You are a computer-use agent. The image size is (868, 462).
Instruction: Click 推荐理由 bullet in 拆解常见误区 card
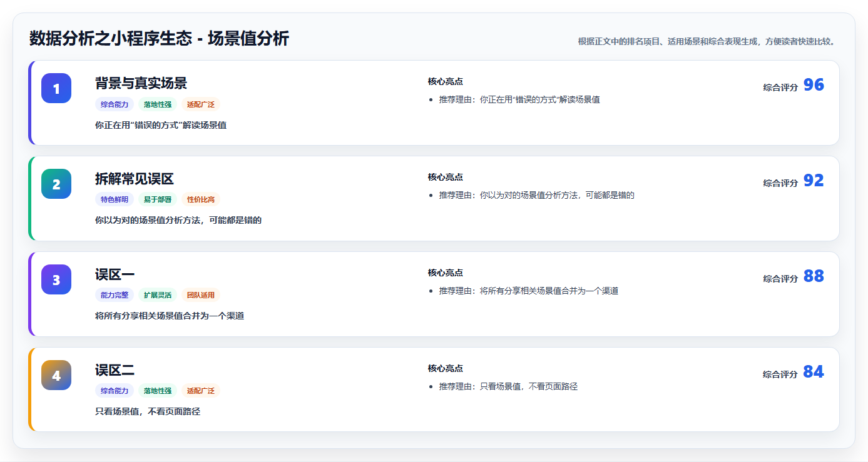[537, 195]
